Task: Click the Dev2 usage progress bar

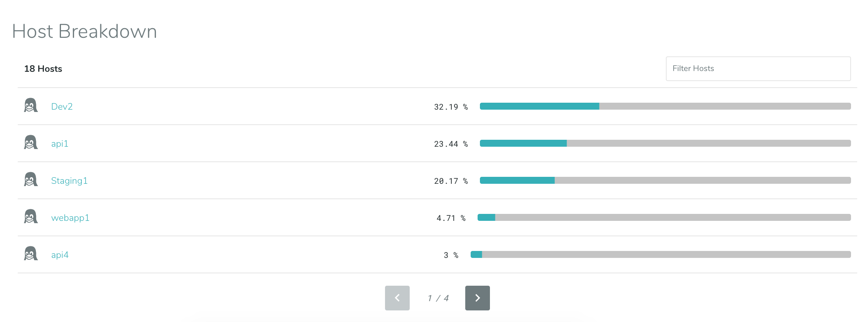Action: click(665, 106)
